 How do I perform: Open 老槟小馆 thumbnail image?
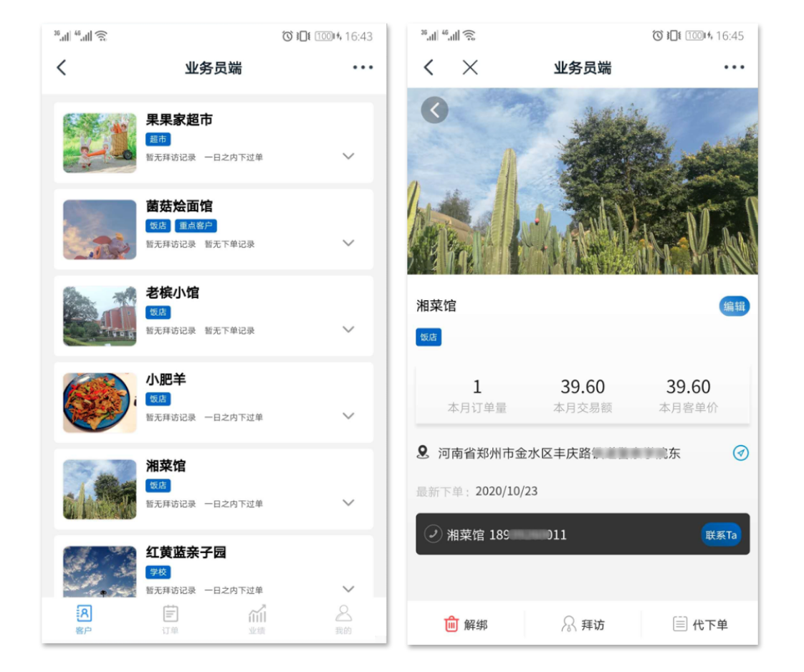coord(100,316)
